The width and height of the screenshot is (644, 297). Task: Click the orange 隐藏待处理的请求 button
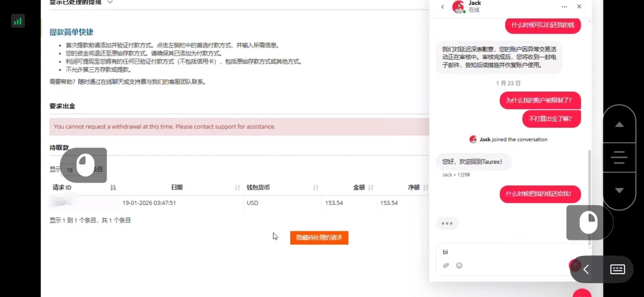(x=319, y=238)
